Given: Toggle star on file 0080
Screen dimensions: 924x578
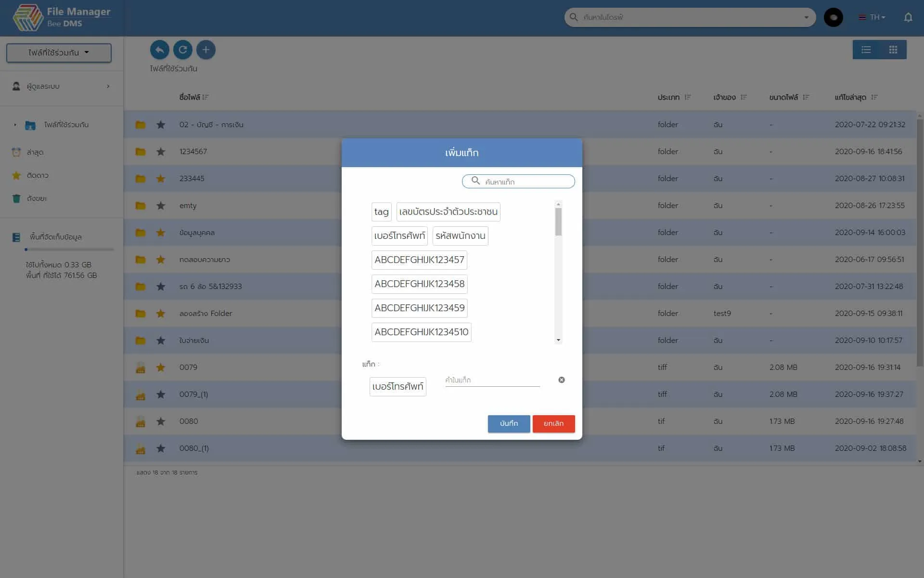Looking at the screenshot, I should click(x=161, y=421).
